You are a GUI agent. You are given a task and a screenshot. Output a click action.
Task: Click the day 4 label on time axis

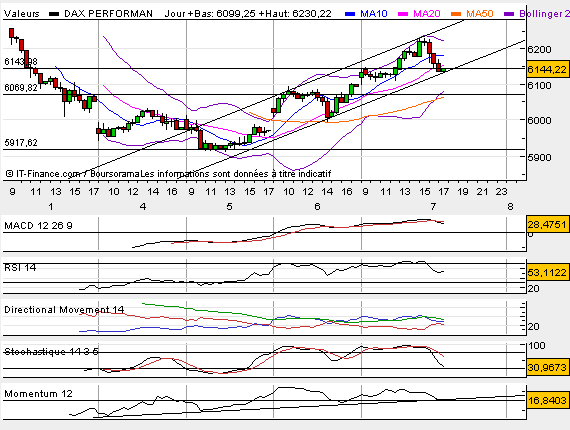(143, 207)
